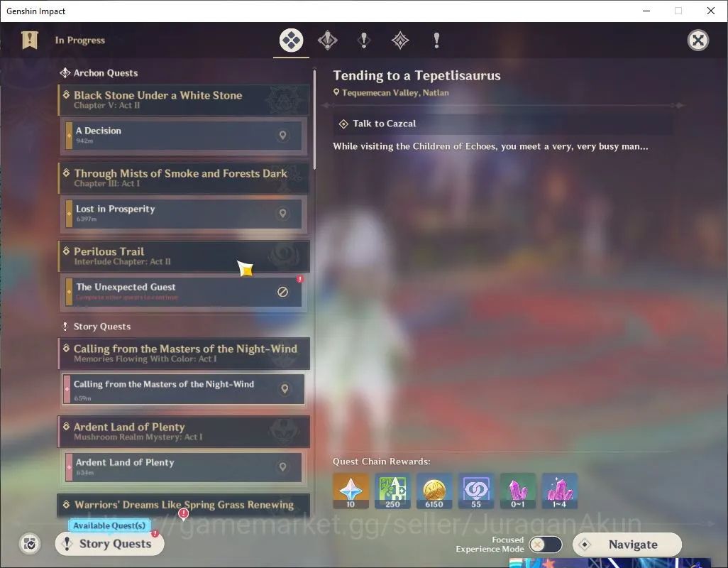Open the Perilous Trail quest header
This screenshot has width=728, height=568.
(x=184, y=256)
